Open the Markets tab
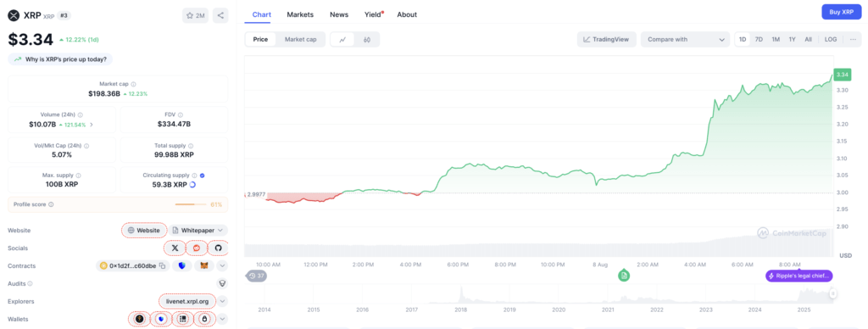Viewport: 868px width, 329px height. [300, 14]
